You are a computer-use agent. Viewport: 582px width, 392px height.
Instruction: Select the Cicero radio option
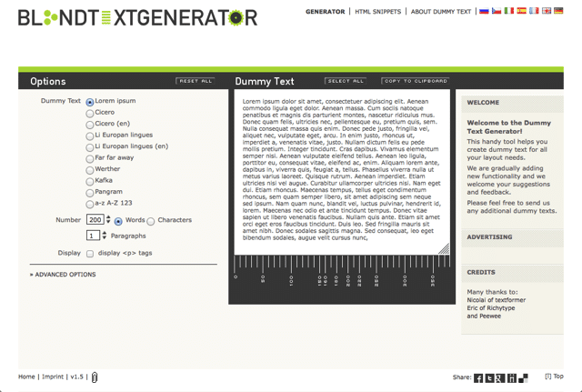pos(90,113)
